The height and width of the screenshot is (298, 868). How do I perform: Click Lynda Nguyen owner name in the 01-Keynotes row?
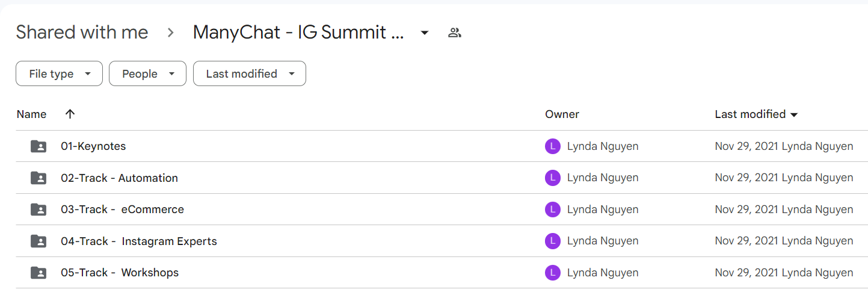[x=603, y=146]
